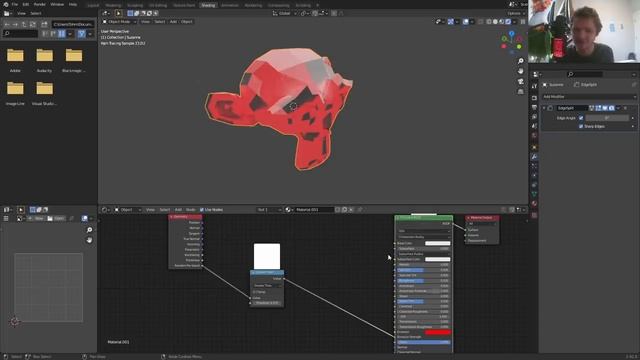Open node editor Node menu
Viewport: 640px width, 360px height.
tap(191, 210)
